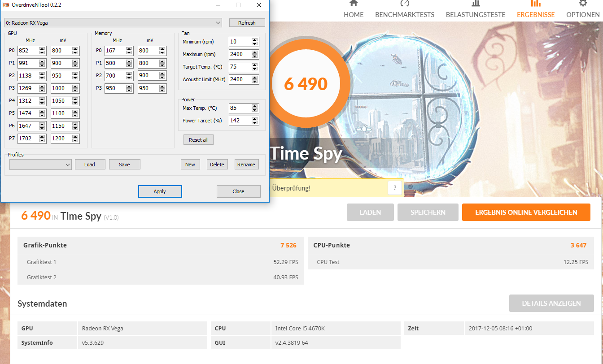Screen dimensions: 603x364
Task: Click Grafiktest 1 value 52.29 FPS
Action: (286, 262)
